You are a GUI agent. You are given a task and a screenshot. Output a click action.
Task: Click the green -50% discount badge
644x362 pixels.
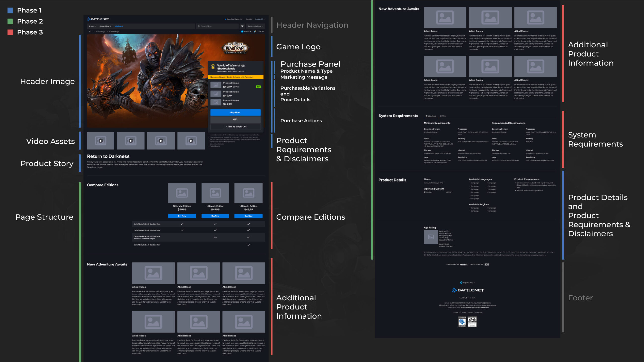click(x=258, y=87)
